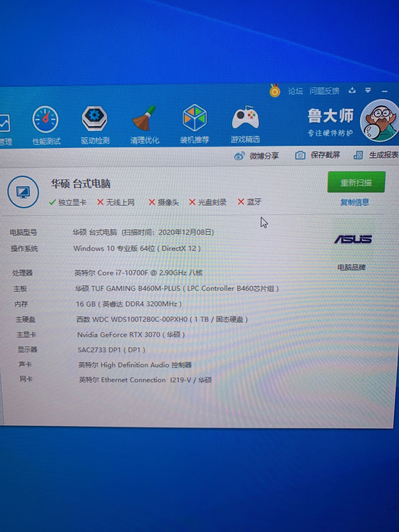Click the camera screenshot icon
The width and height of the screenshot is (399, 532).
tap(300, 155)
